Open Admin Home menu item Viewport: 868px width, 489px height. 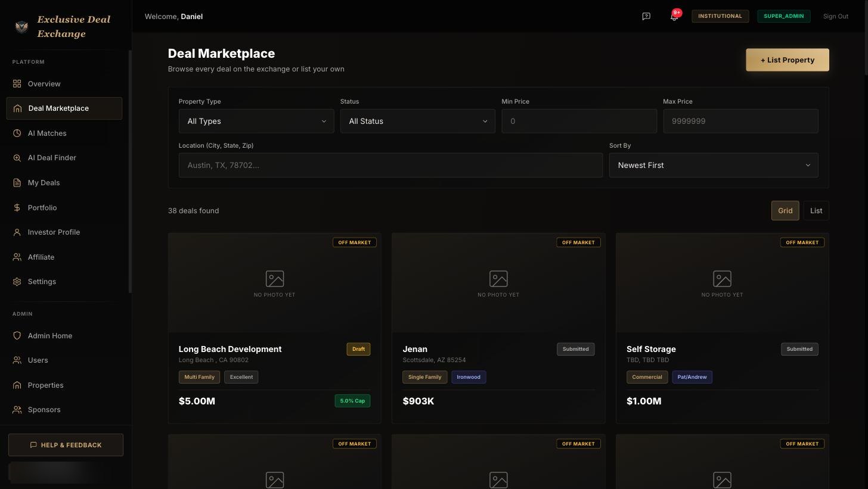click(64, 336)
